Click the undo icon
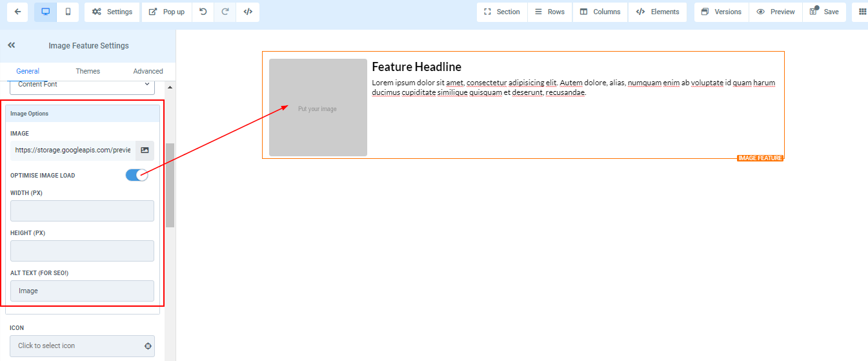Image resolution: width=868 pixels, height=361 pixels. click(203, 12)
